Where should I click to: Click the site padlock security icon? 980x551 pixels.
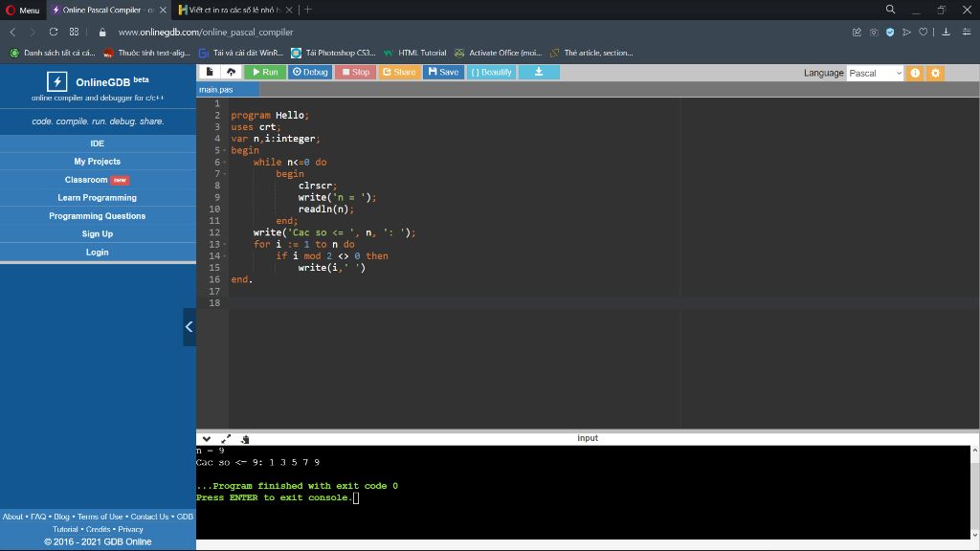(x=102, y=32)
